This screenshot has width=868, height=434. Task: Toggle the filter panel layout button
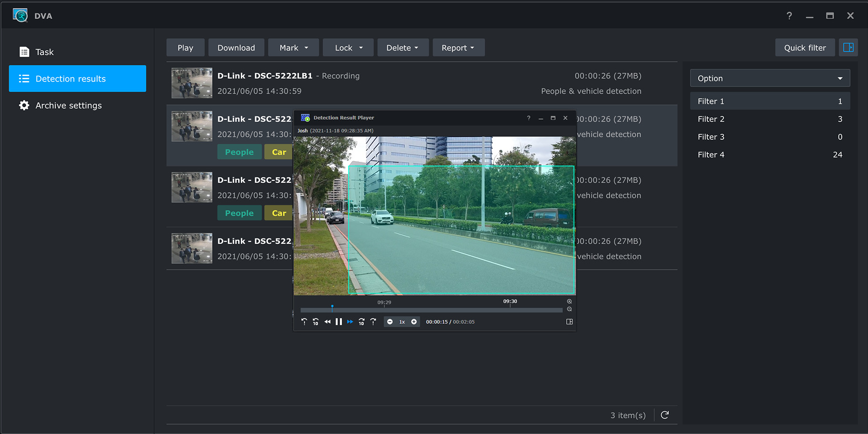pyautogui.click(x=848, y=48)
